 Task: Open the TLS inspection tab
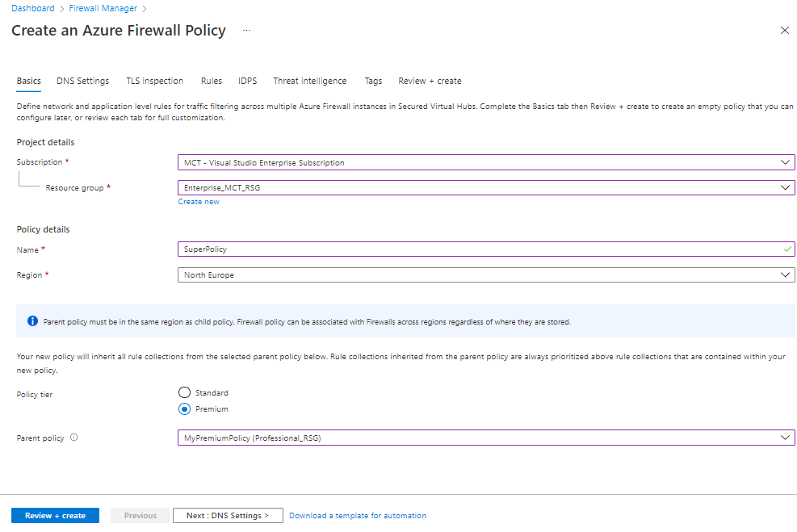[x=154, y=81]
